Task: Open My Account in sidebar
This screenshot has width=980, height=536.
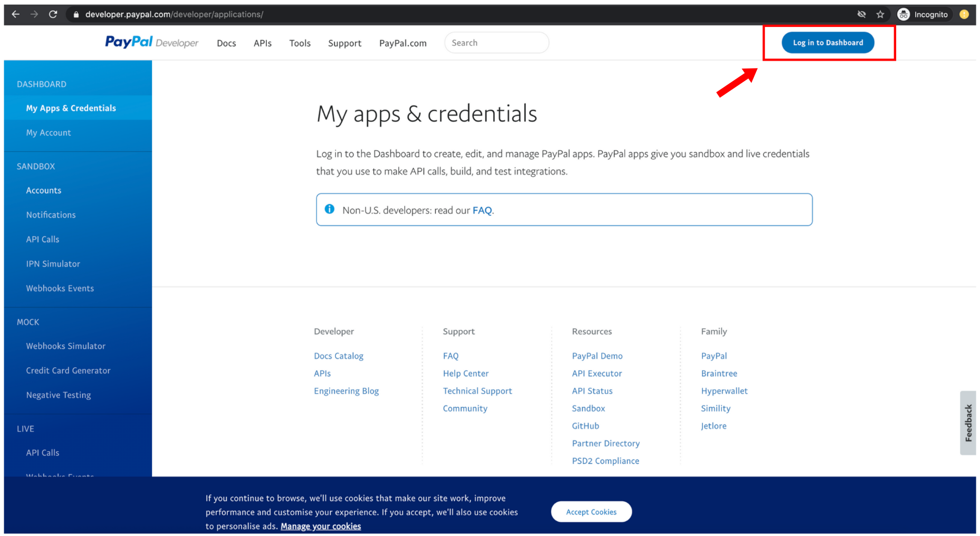Action: pos(49,133)
